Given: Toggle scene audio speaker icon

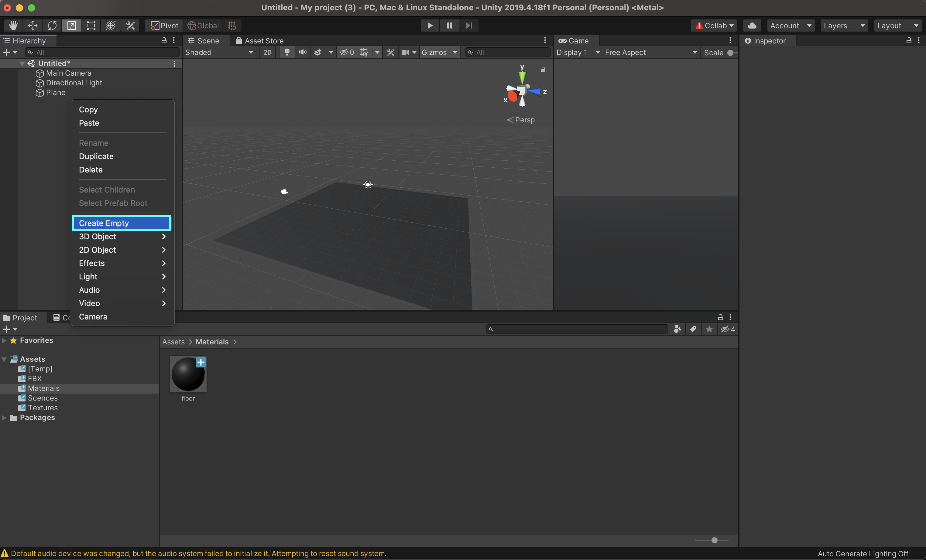Looking at the screenshot, I should tap(303, 53).
